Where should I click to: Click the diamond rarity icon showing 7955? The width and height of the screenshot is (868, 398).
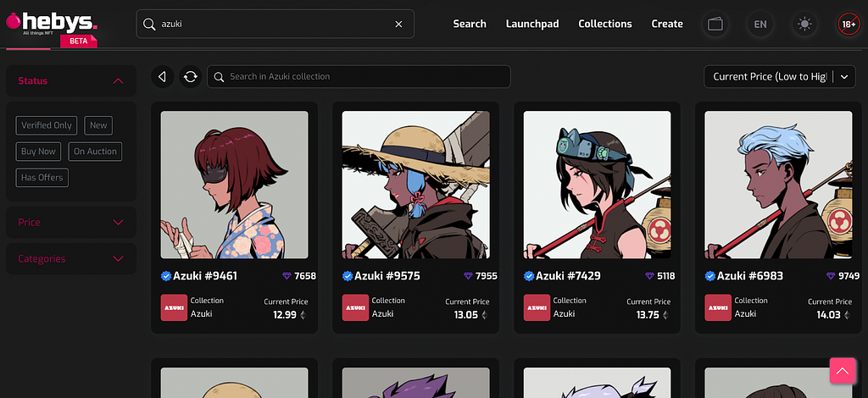click(x=468, y=276)
